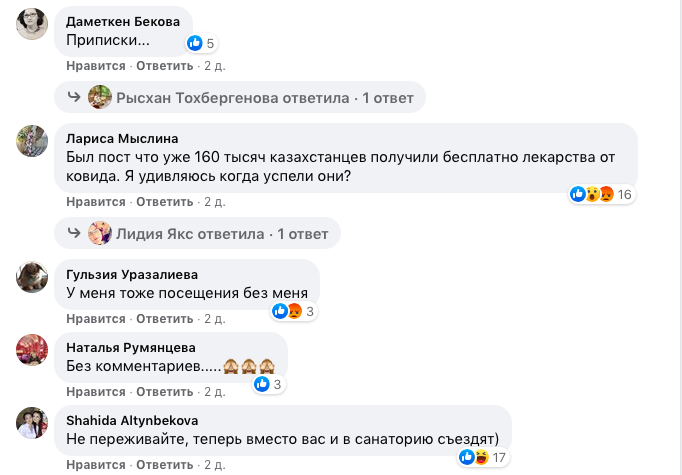Show reactions on Гульзия Уразалиева's comment
The height and width of the screenshot is (475, 682).
[295, 312]
